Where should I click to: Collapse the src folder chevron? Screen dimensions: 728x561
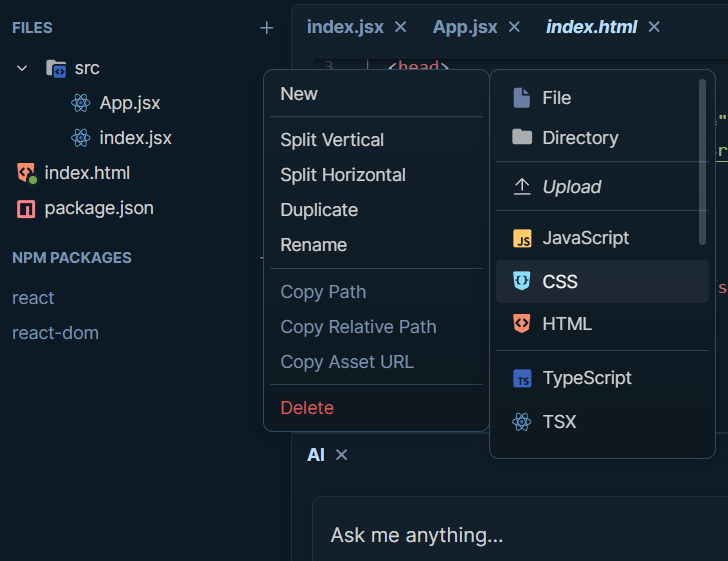coord(22,69)
